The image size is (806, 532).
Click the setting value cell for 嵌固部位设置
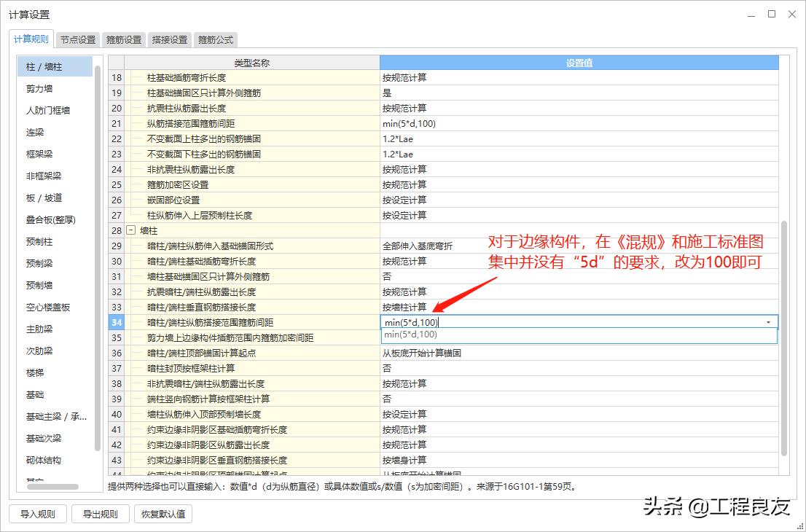(510, 200)
